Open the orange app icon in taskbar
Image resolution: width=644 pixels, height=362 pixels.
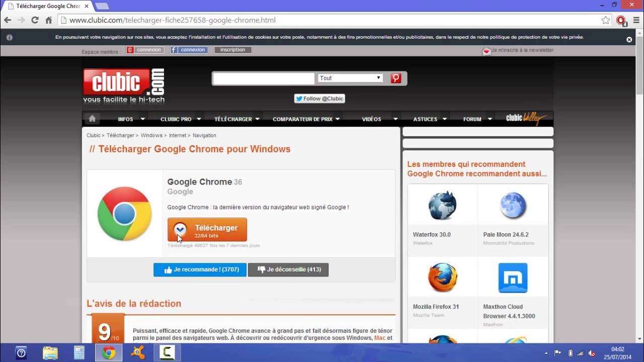(137, 353)
